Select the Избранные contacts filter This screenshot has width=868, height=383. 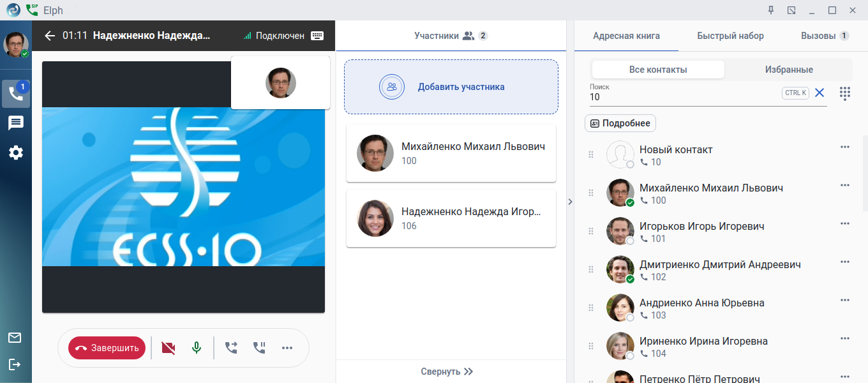[789, 70]
